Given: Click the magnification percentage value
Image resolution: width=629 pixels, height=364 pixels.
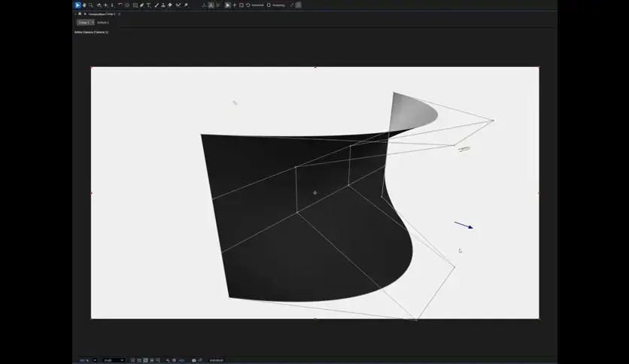Looking at the screenshot, I should pos(84,360).
